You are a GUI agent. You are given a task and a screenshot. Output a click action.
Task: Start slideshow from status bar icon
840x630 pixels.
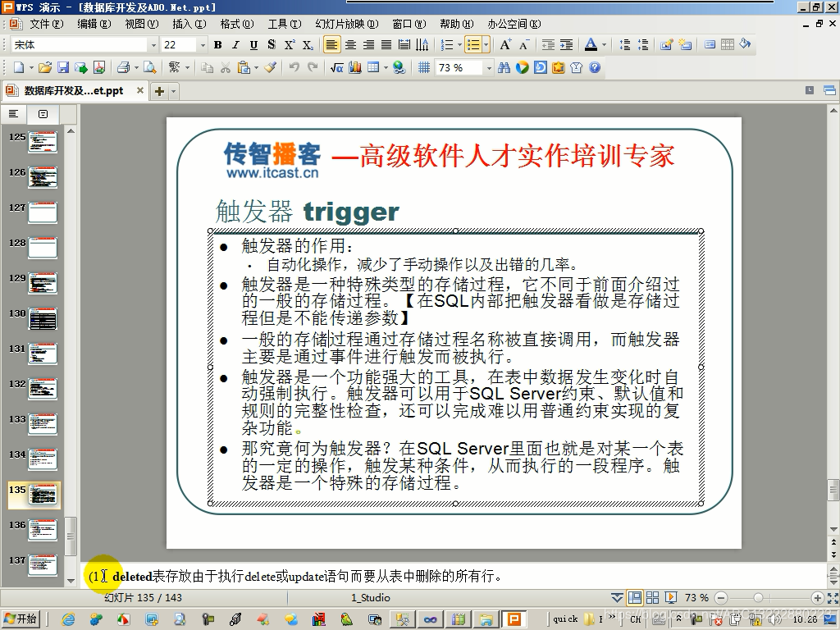click(670, 597)
